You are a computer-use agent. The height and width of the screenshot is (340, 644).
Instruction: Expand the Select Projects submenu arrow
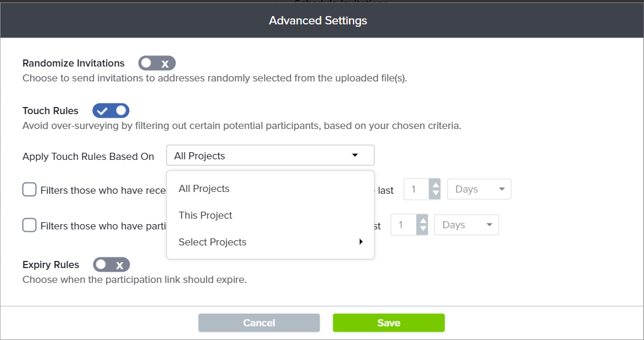point(361,242)
